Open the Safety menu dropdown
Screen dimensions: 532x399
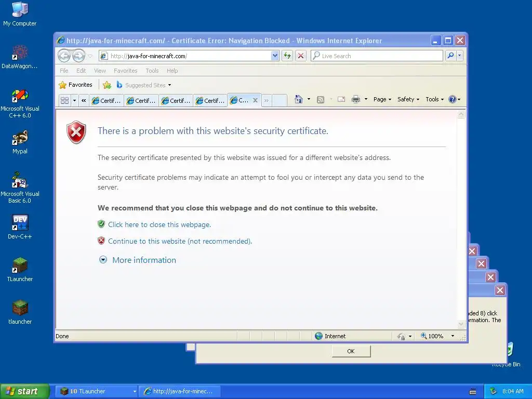pos(408,99)
